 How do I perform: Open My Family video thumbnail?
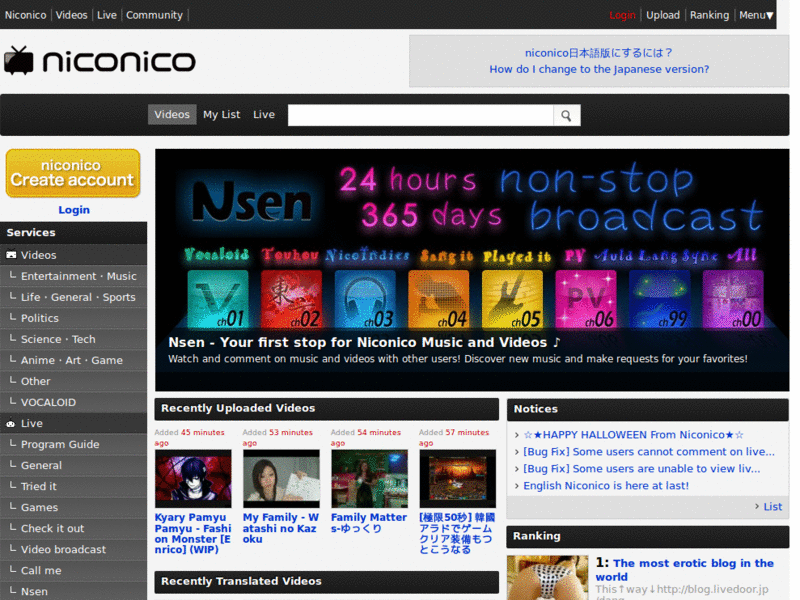pyautogui.click(x=281, y=478)
